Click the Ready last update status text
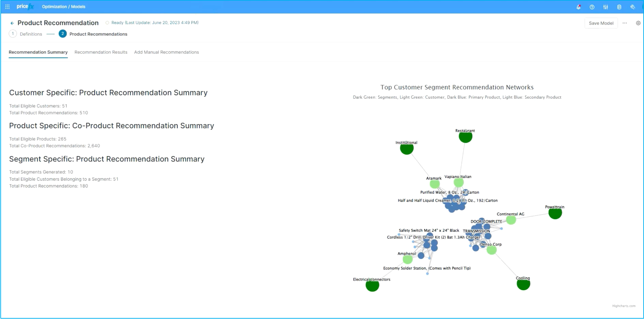The height and width of the screenshot is (319, 644). [155, 23]
